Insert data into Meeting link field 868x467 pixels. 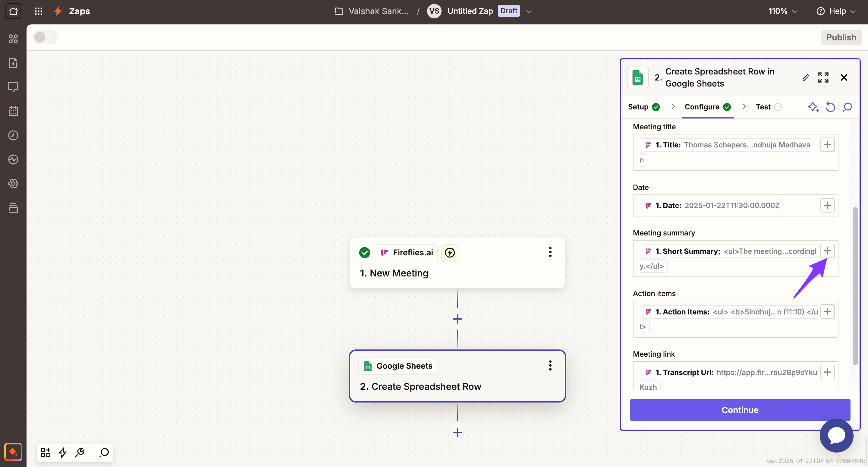point(827,372)
